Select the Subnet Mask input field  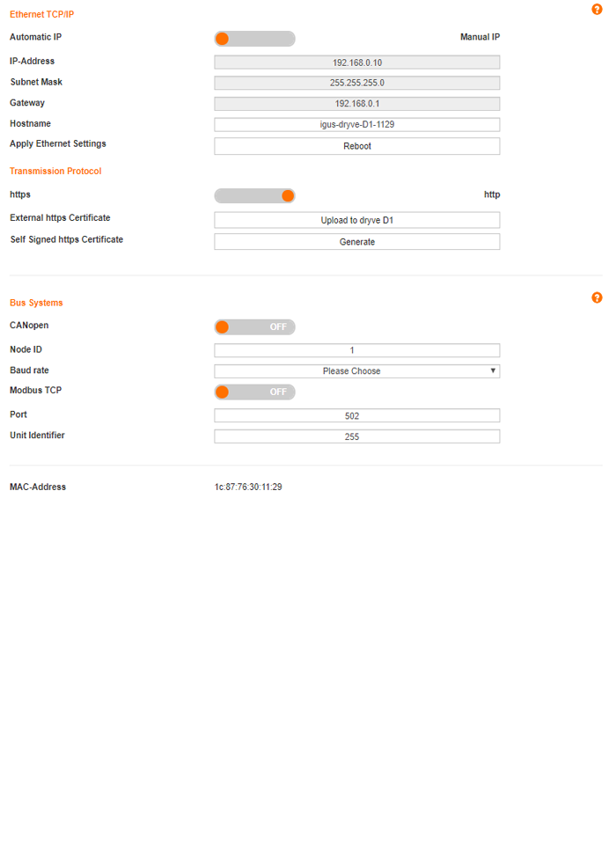pyautogui.click(x=356, y=83)
